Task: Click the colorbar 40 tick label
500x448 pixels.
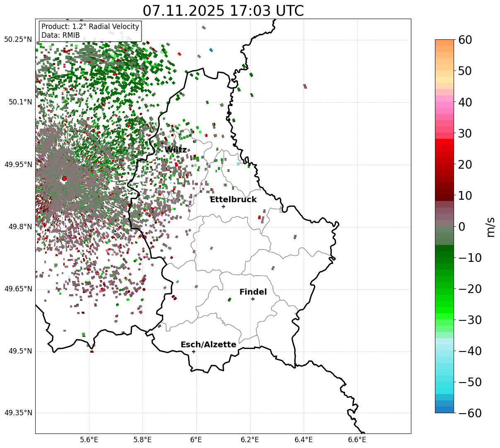Action: (x=466, y=102)
